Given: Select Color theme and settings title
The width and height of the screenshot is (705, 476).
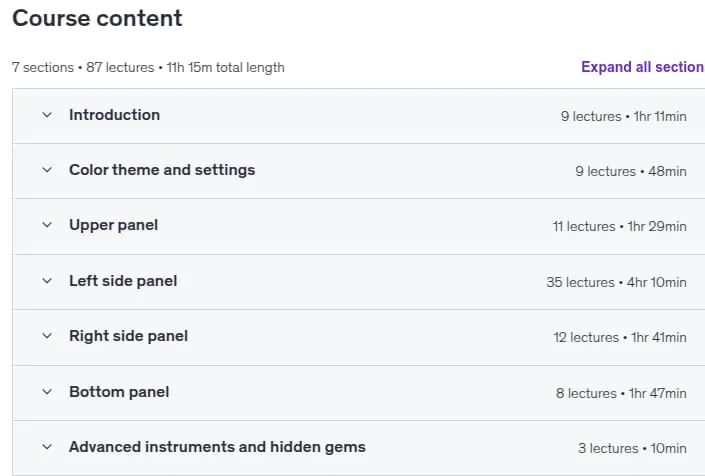Looking at the screenshot, I should pos(162,170).
